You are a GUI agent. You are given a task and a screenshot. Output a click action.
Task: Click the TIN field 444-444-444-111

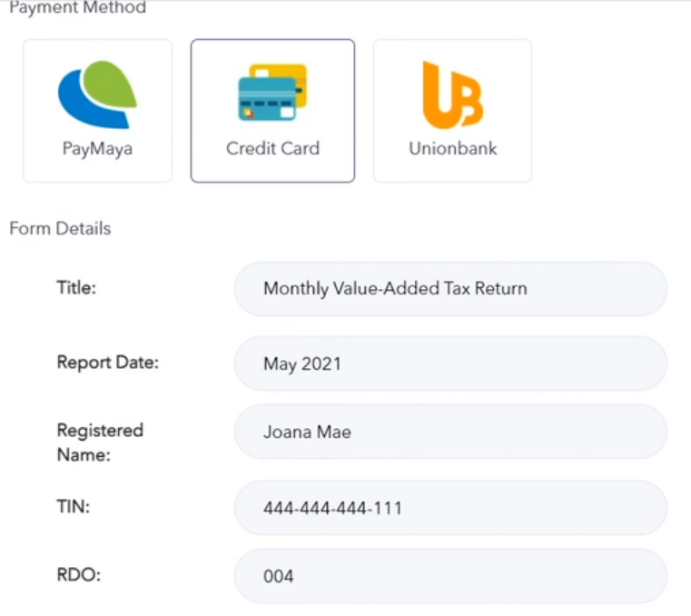tap(450, 508)
